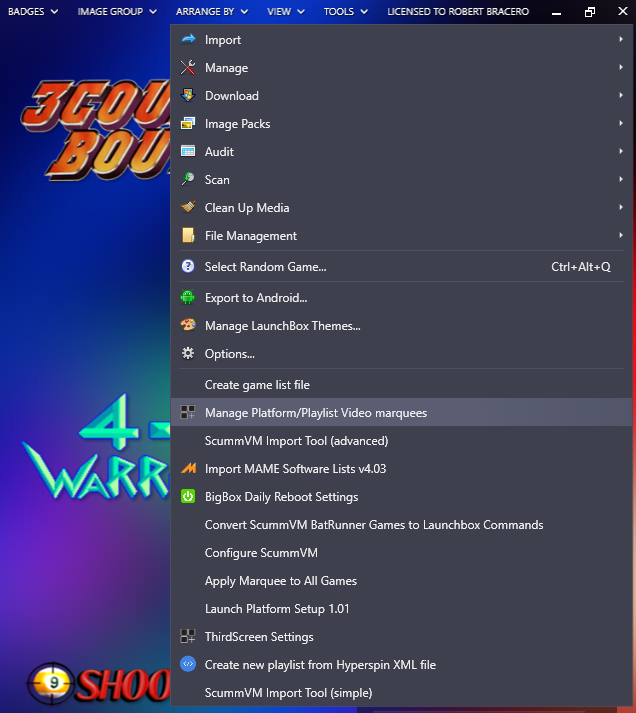Select Apply Marquee to All Games
This screenshot has height=713, width=636.
(x=401, y=581)
